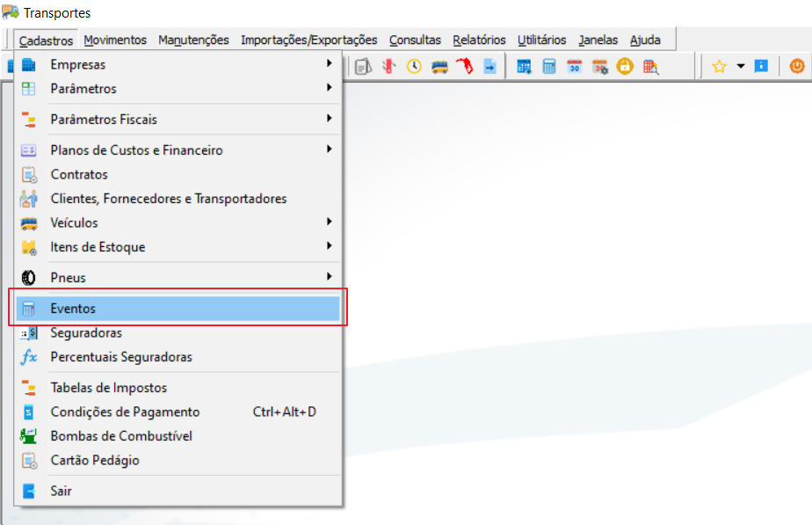
Task: Click the red fuel pump toolbar icon
Action: [x=465, y=66]
